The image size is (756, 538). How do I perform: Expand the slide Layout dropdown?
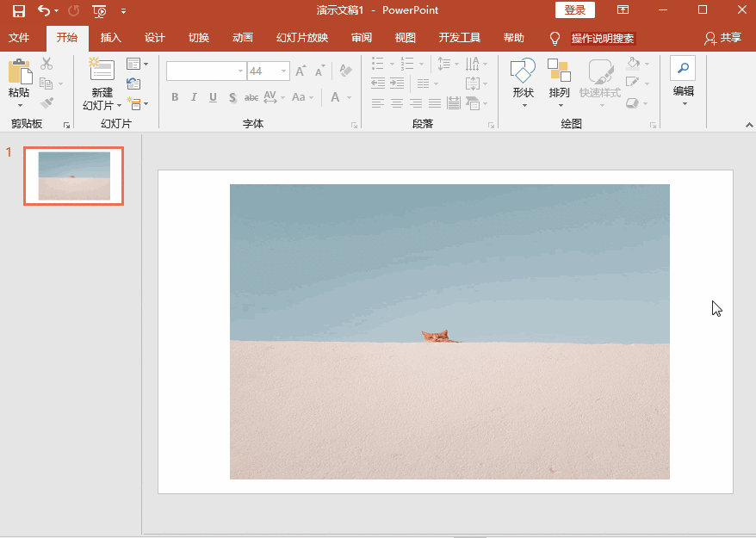coord(137,64)
